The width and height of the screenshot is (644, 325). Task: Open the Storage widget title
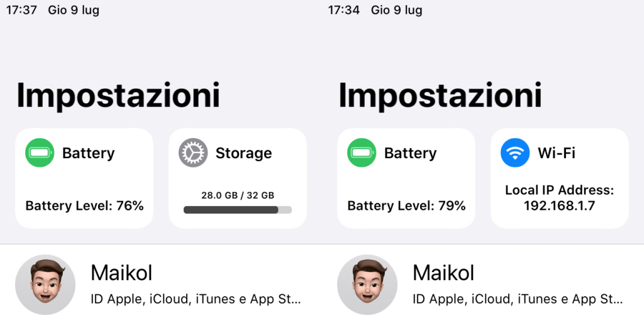point(243,153)
